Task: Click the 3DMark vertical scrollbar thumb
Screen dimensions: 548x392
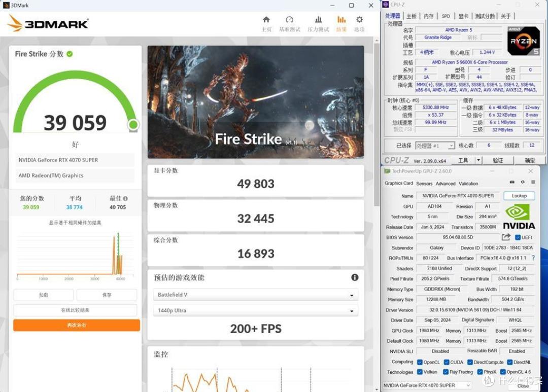Action: (x=376, y=124)
